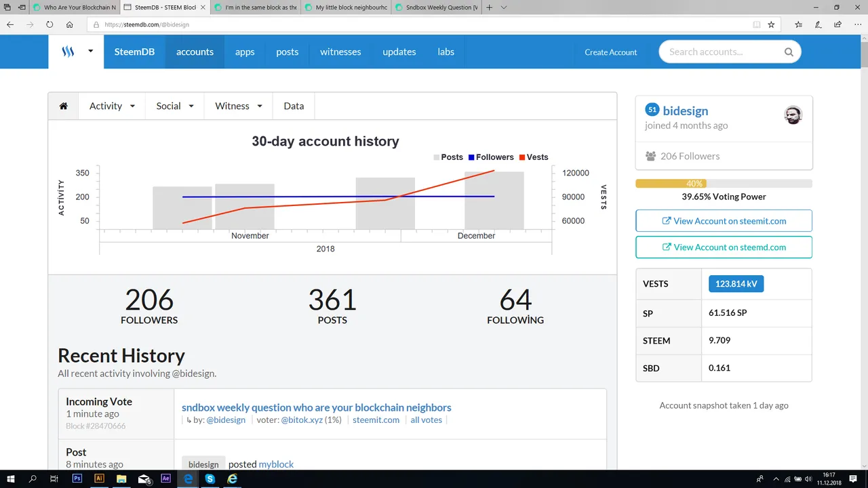Expand the Witness dropdown
The image size is (868, 488).
point(239,106)
